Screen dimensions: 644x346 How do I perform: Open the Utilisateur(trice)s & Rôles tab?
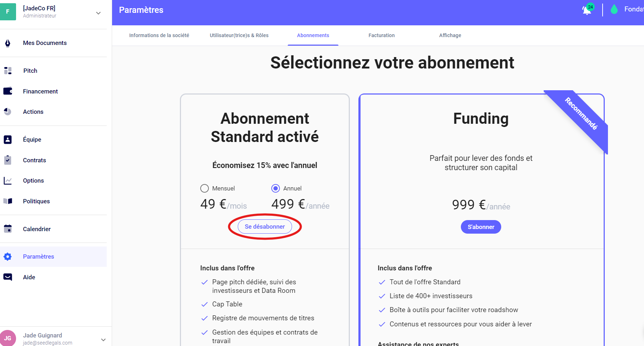(239, 35)
